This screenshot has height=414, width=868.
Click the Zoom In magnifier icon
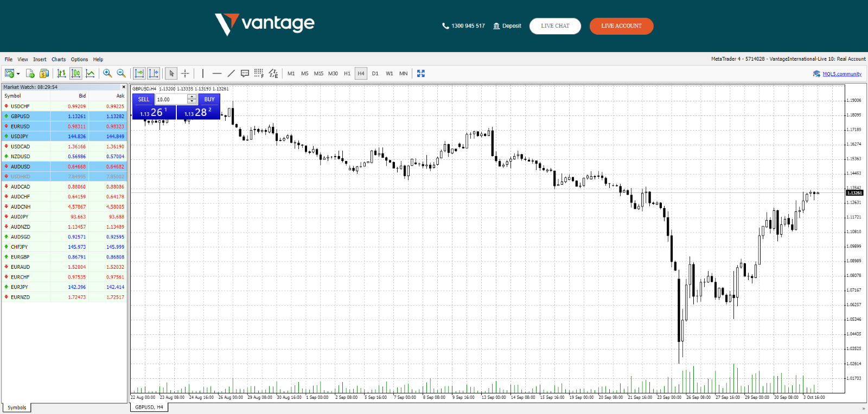click(107, 73)
